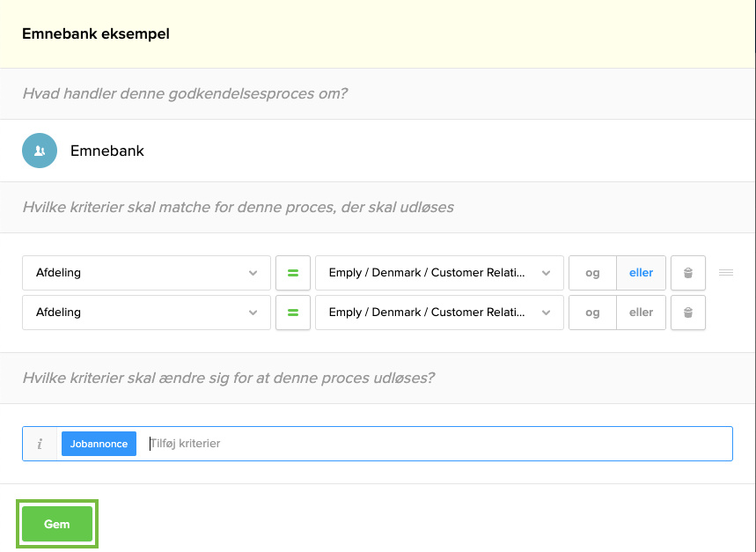This screenshot has width=756, height=552.
Task: Click the green Gem save button
Action: coord(57,524)
